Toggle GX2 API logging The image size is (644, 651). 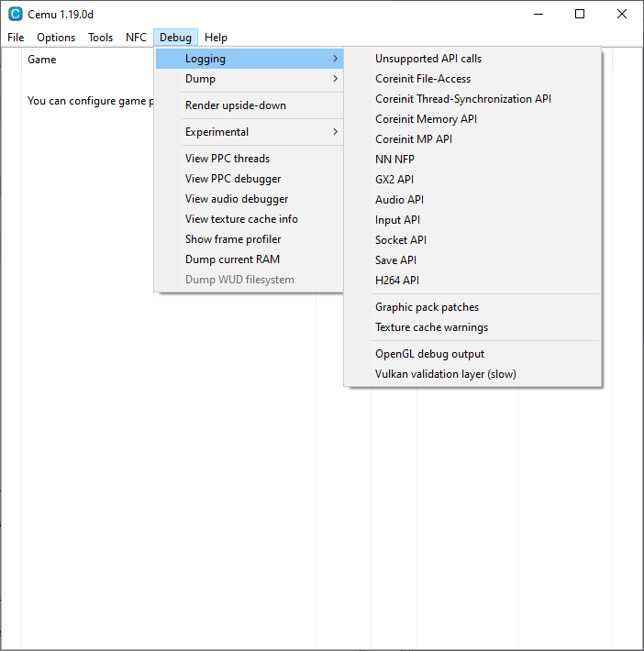coord(472,180)
